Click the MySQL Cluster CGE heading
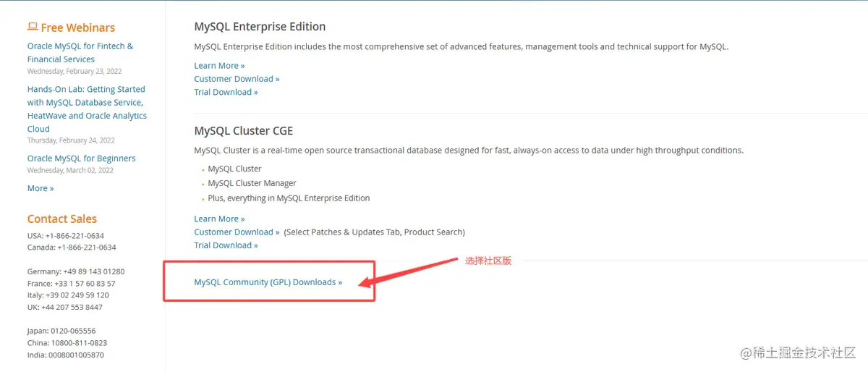Viewport: 868px width, 372px height. pyautogui.click(x=243, y=131)
